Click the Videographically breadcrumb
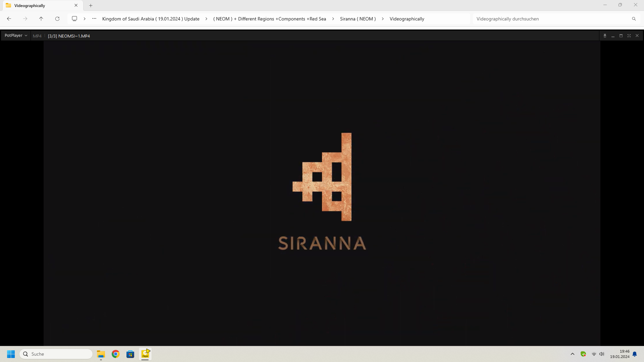Screen dimensions: 644x362 pyautogui.click(x=407, y=19)
